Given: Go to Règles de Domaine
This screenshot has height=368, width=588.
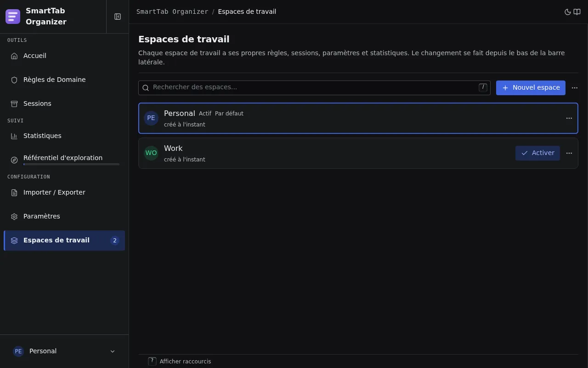Looking at the screenshot, I should coord(64,80).
